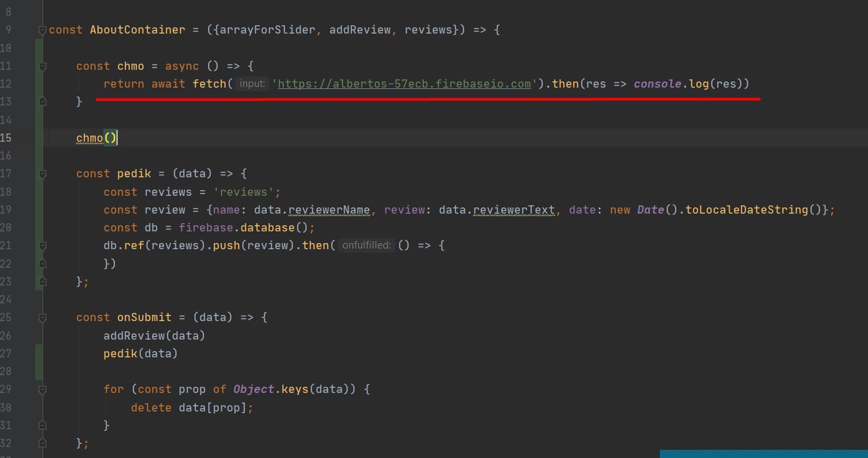Collapse the chmo async function fold marker
868x458 pixels.
click(x=42, y=66)
